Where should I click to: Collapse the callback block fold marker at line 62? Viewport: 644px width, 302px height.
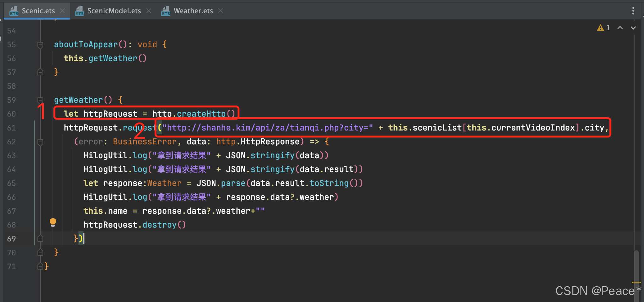point(40,142)
